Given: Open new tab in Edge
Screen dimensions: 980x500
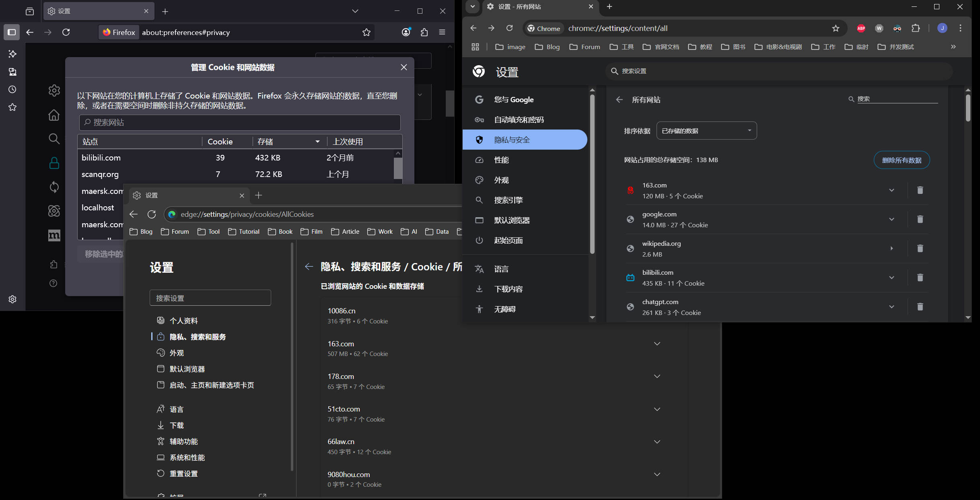Looking at the screenshot, I should (x=259, y=195).
